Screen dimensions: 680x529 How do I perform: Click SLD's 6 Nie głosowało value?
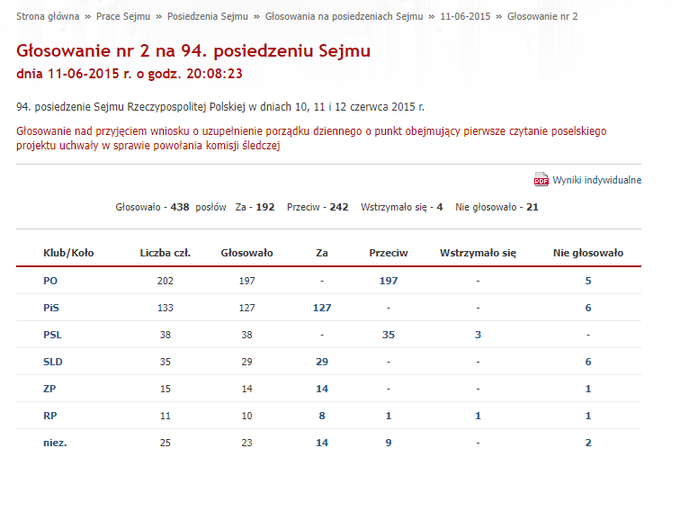coord(588,362)
